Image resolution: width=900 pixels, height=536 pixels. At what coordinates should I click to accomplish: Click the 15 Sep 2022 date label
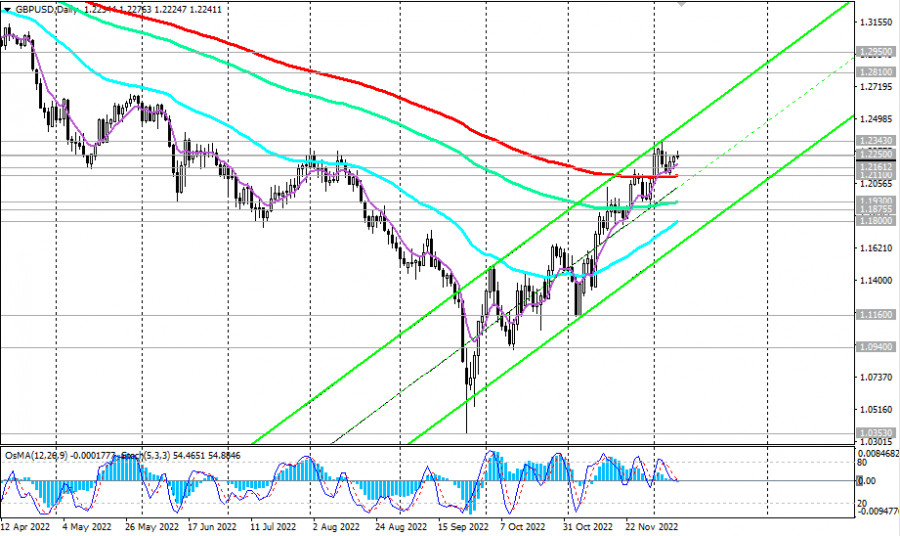(x=461, y=525)
